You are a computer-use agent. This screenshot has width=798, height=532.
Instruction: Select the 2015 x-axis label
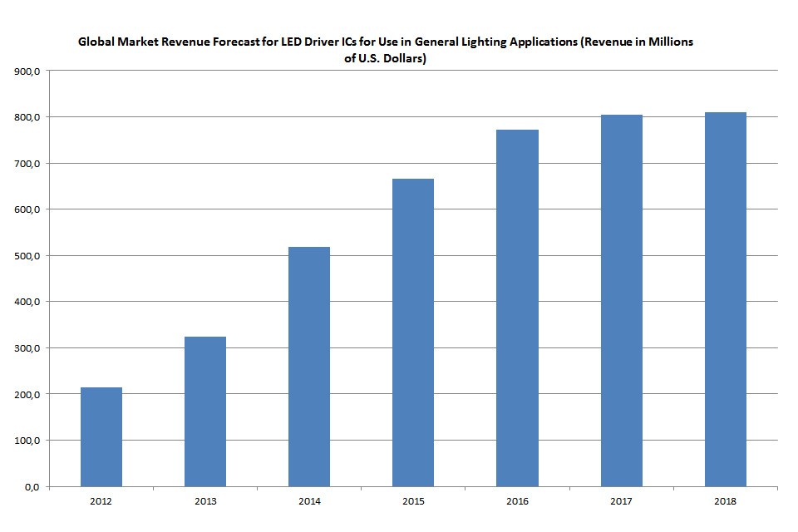coord(413,501)
